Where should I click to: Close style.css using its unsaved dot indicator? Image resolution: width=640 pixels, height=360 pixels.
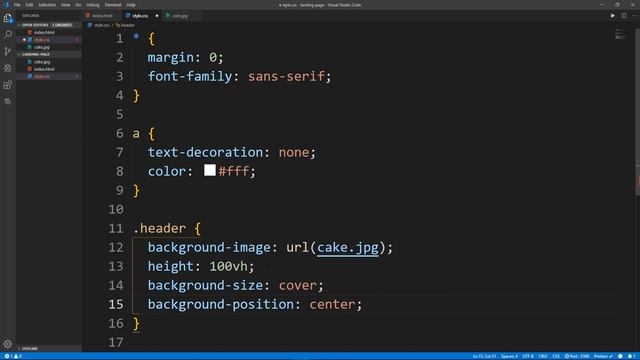pyautogui.click(x=157, y=16)
